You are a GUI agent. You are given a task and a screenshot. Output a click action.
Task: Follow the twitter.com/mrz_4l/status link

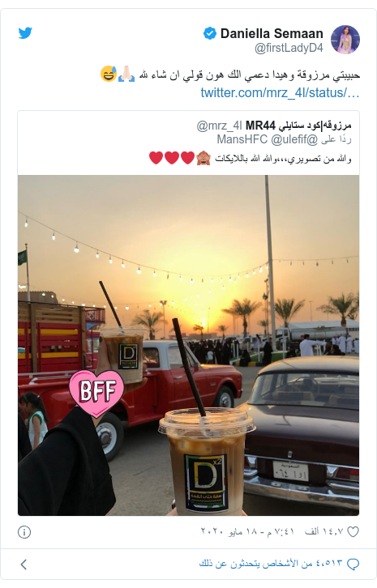tap(280, 92)
